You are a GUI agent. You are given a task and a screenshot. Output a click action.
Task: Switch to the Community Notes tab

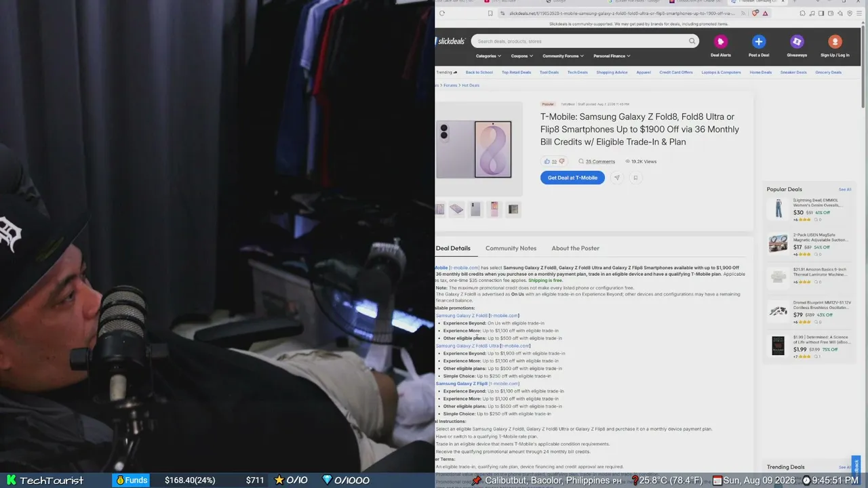point(511,248)
